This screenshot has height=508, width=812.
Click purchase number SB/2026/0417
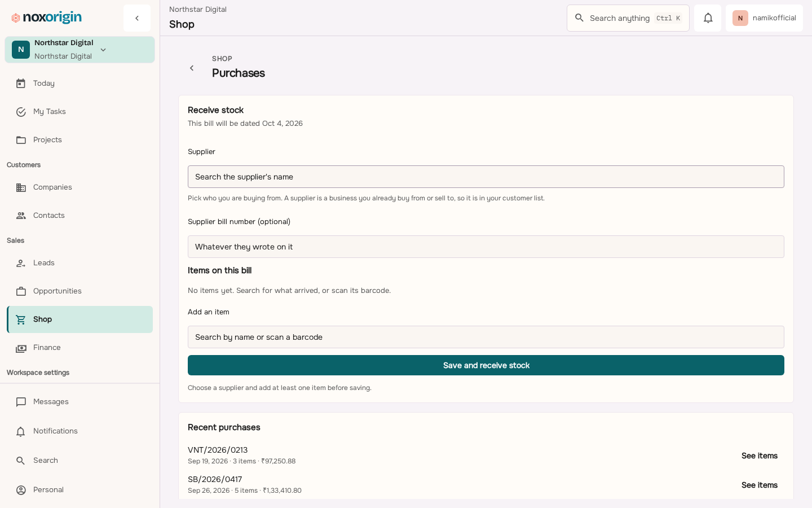tap(215, 479)
